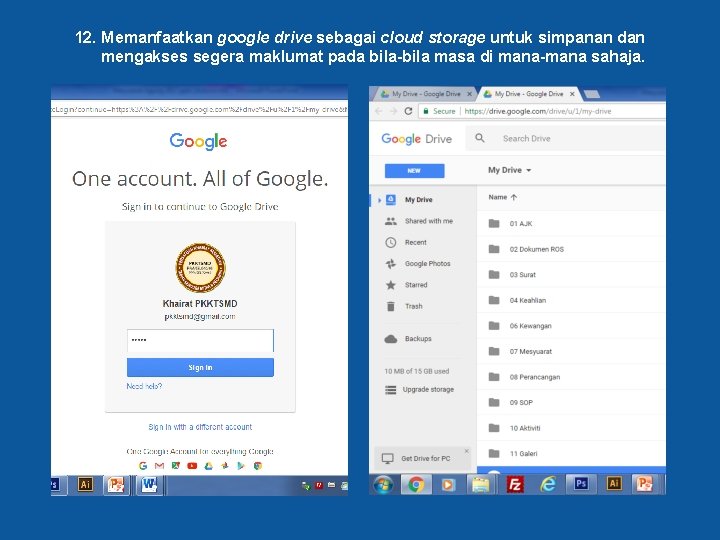The height and width of the screenshot is (540, 720).
Task: Open Internet Explorer from the taskbar
Action: coord(548,484)
